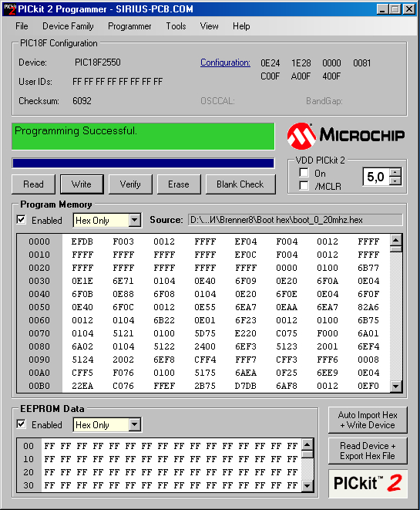
Task: Click the Blank Check button
Action: click(240, 184)
